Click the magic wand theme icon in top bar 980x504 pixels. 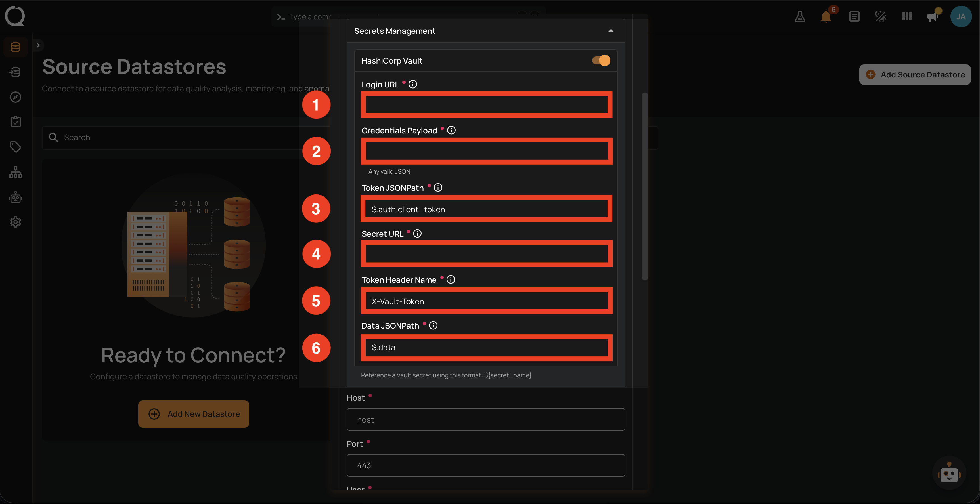880,16
